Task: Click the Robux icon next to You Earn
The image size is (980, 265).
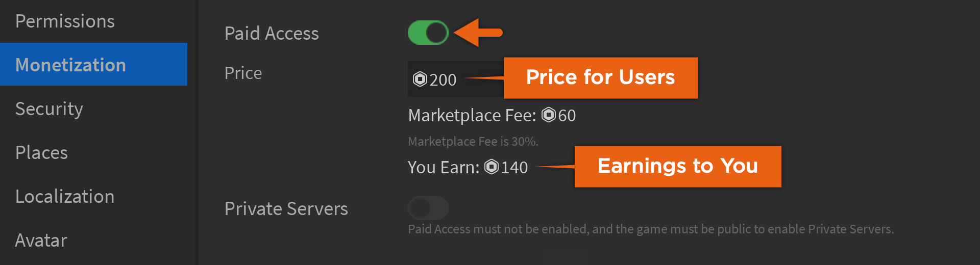Action: point(492,167)
